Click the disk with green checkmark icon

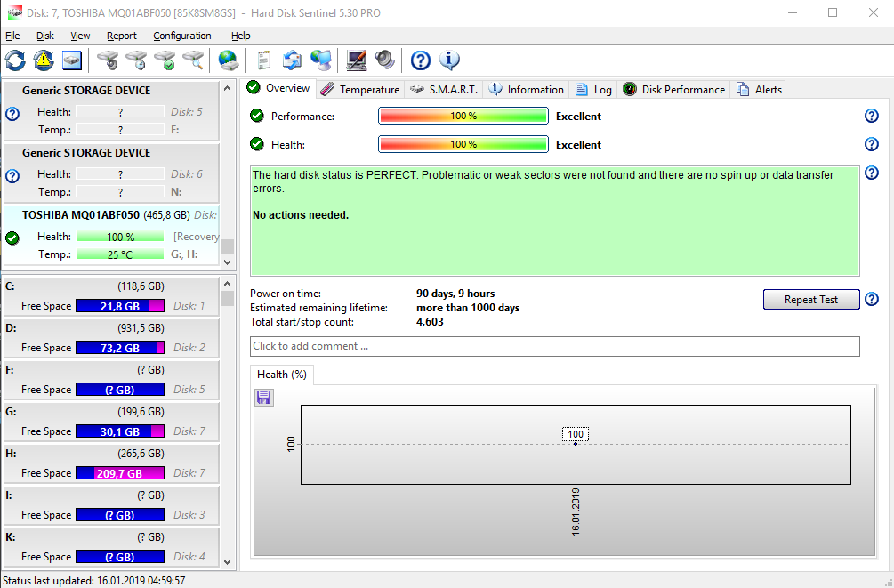(x=165, y=60)
